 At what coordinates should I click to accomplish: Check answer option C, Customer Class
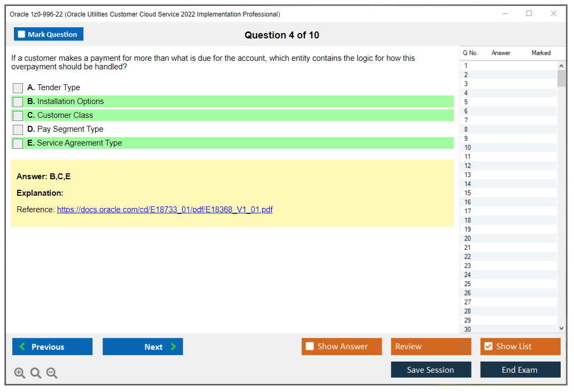tap(18, 115)
